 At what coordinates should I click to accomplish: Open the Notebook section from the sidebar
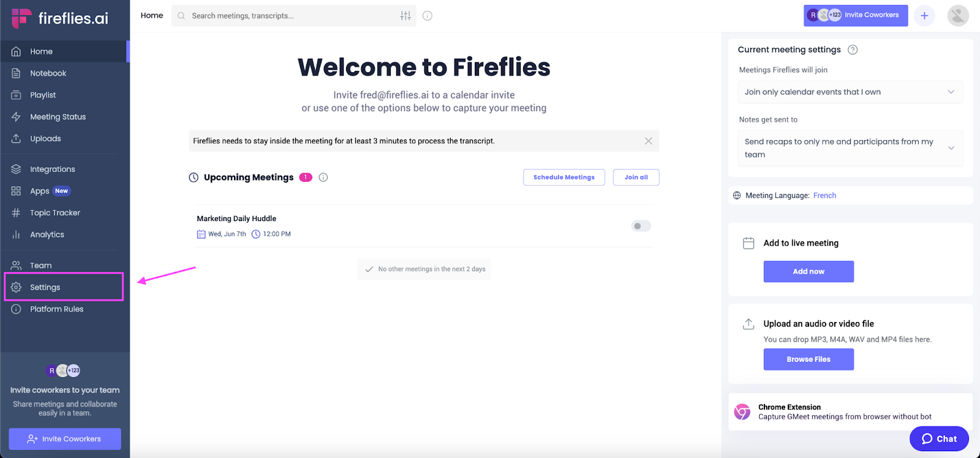pos(47,73)
